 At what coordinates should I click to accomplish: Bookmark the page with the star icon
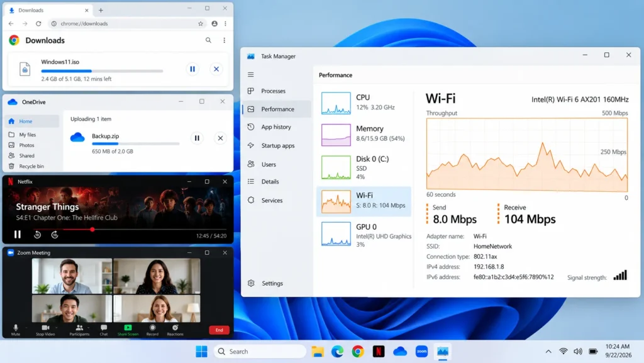pos(201,24)
